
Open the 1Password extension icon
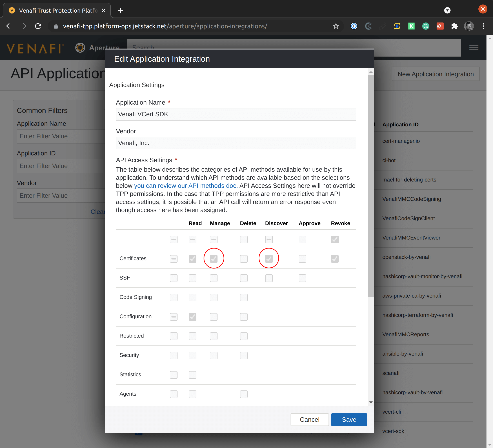point(354,26)
